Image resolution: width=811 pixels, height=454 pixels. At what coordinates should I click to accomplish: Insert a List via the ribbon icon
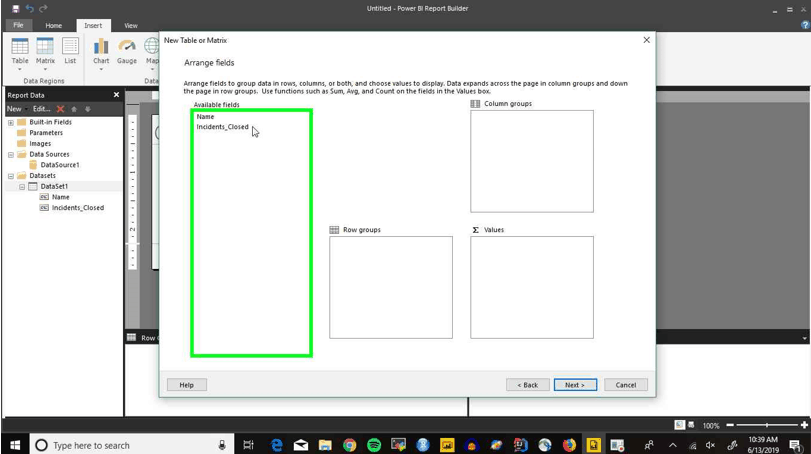(70, 46)
